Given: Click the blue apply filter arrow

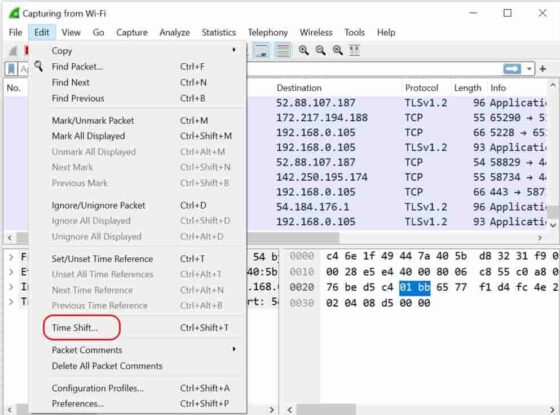Looking at the screenshot, I should (x=512, y=69).
